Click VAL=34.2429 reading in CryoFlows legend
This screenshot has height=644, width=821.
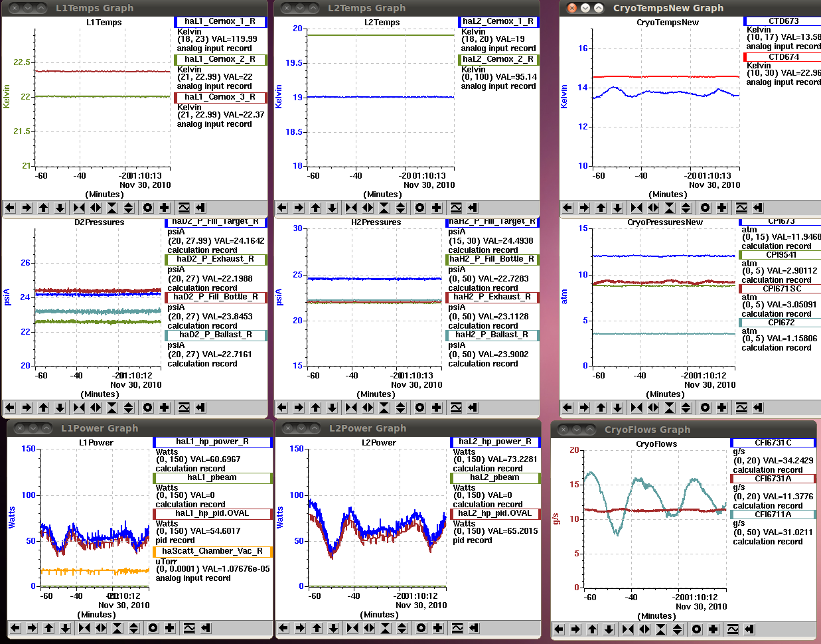click(x=788, y=461)
